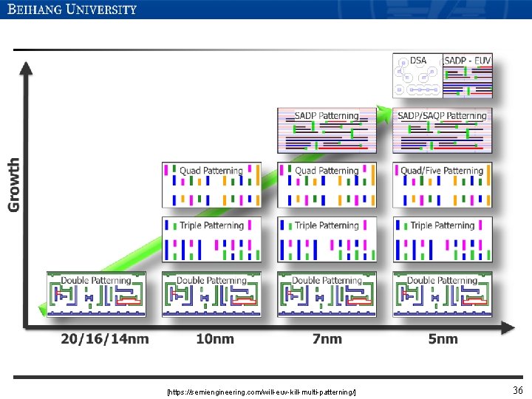Select the SADP/SAQP Patterning box
This screenshot has width=532, height=399.
pos(443,131)
